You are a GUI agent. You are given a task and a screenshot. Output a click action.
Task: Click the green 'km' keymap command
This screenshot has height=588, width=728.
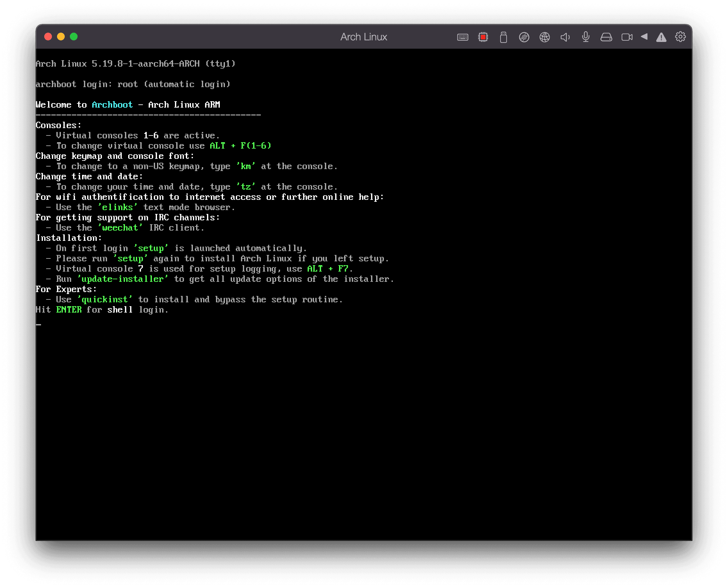tap(246, 166)
